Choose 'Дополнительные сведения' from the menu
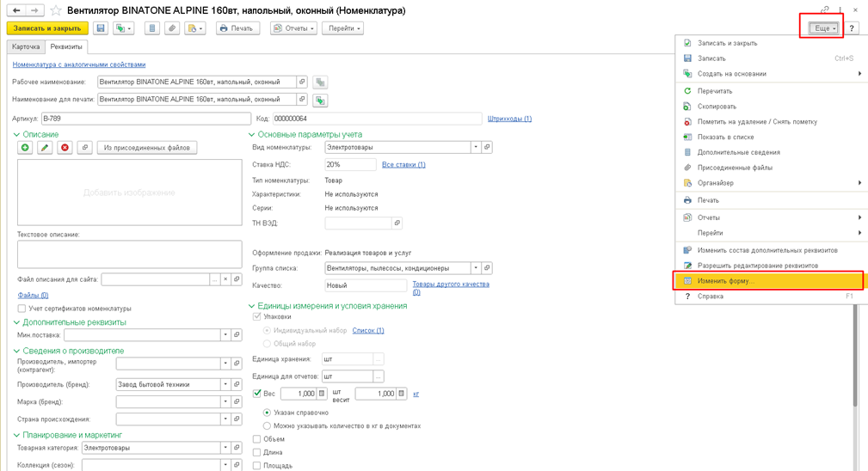 point(738,152)
